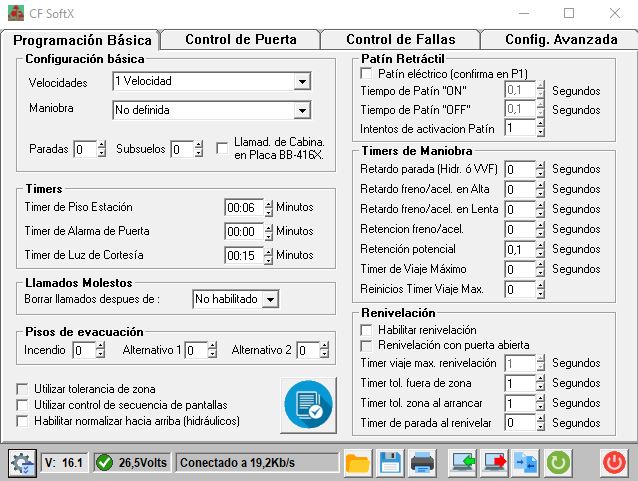638x481 pixels.
Task: Adjust Timer de Piso Estación spinner
Action: click(x=268, y=208)
